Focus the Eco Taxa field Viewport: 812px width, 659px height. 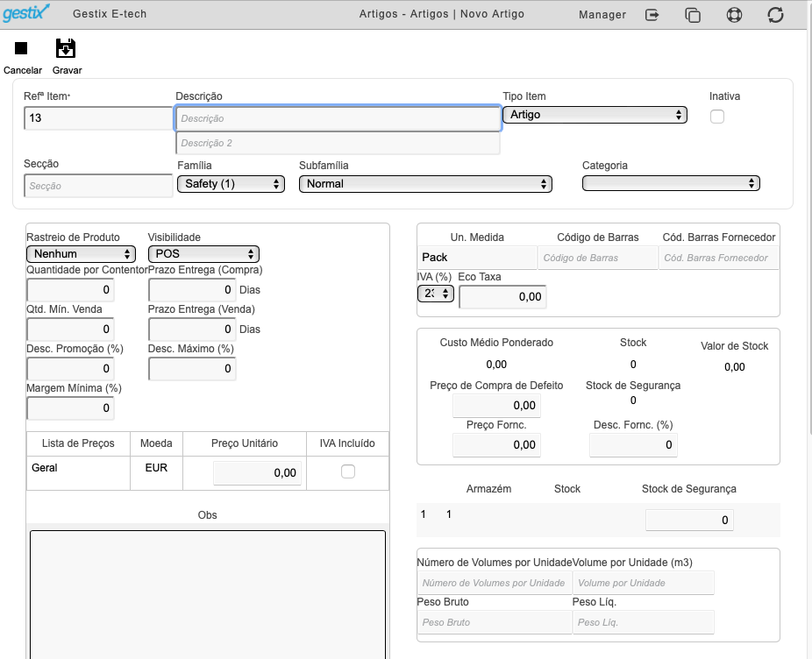coord(502,296)
